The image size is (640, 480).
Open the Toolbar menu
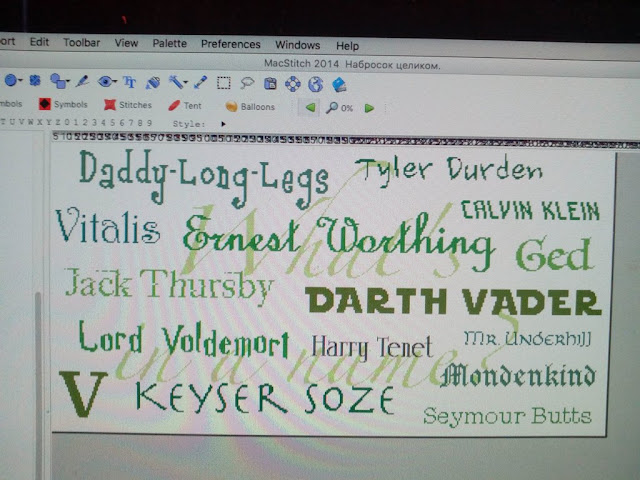pos(82,42)
